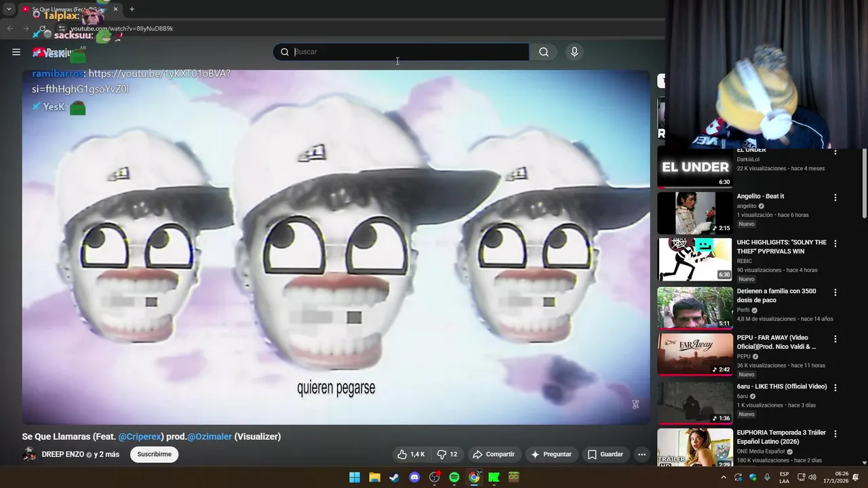Open options for Angelito - Beat it
Screen dimensions: 868x488
pos(835,197)
